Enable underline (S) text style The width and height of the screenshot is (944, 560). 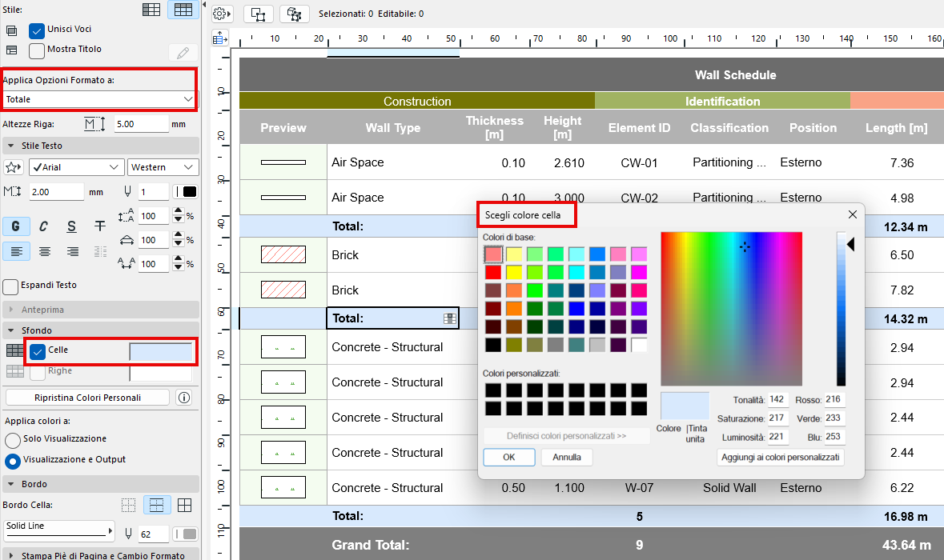(72, 226)
